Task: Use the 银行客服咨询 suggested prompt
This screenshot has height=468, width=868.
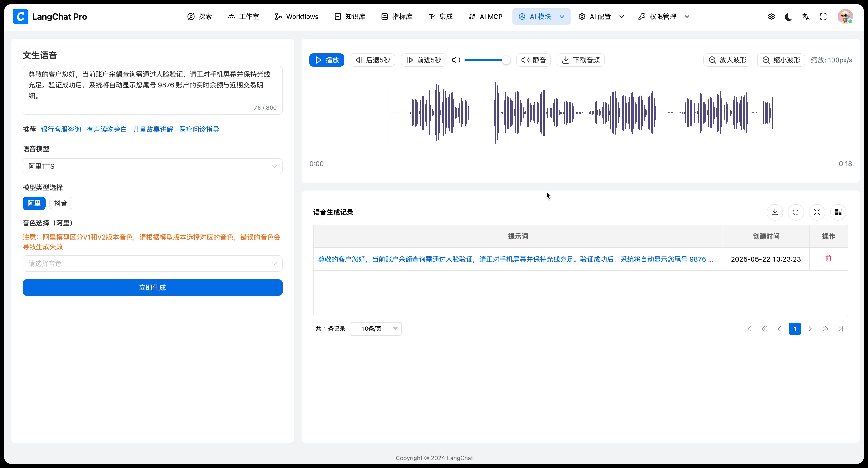Action: click(x=61, y=129)
